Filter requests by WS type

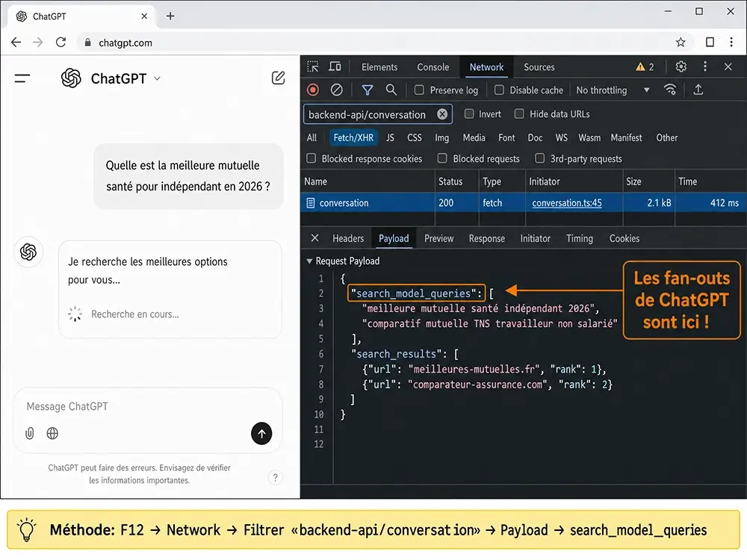pos(561,137)
